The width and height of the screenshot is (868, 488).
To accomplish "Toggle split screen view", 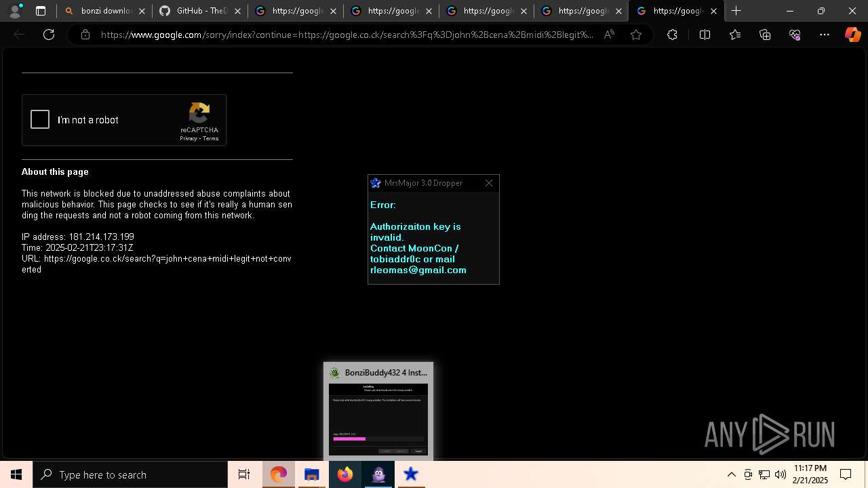I will [705, 35].
